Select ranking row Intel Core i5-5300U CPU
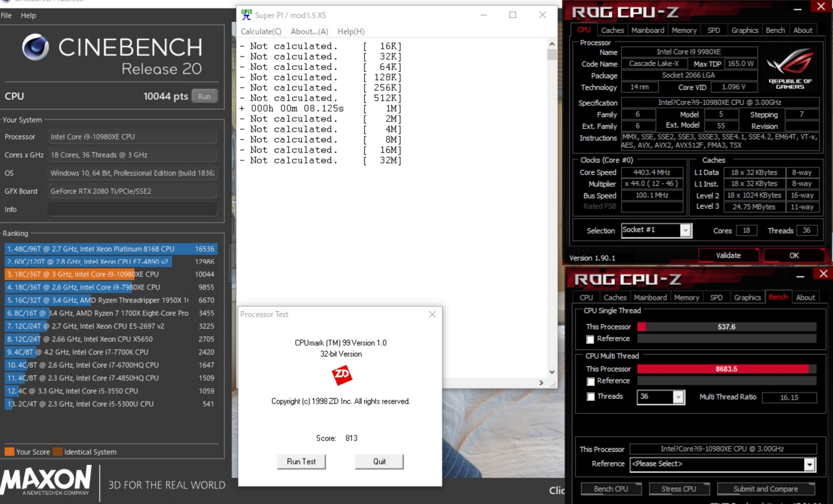The width and height of the screenshot is (833, 504). point(110,404)
